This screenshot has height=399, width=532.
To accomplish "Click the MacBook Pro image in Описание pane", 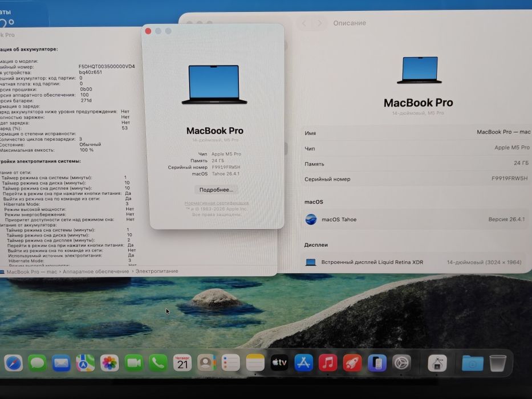I will click(x=419, y=70).
